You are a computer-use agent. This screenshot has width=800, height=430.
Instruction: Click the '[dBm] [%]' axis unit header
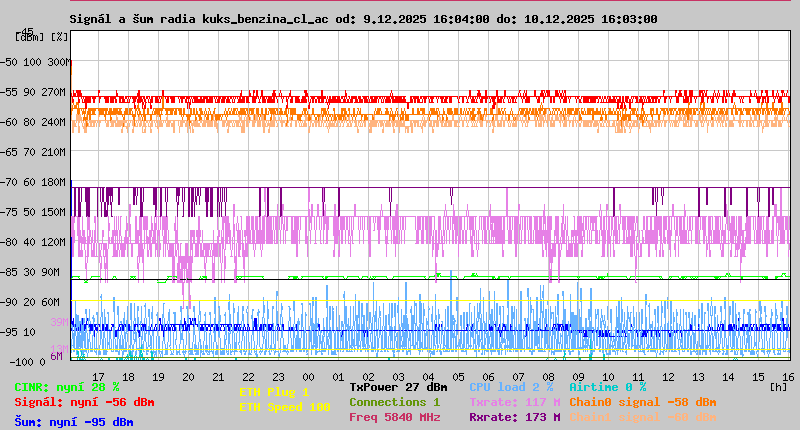(x=42, y=37)
